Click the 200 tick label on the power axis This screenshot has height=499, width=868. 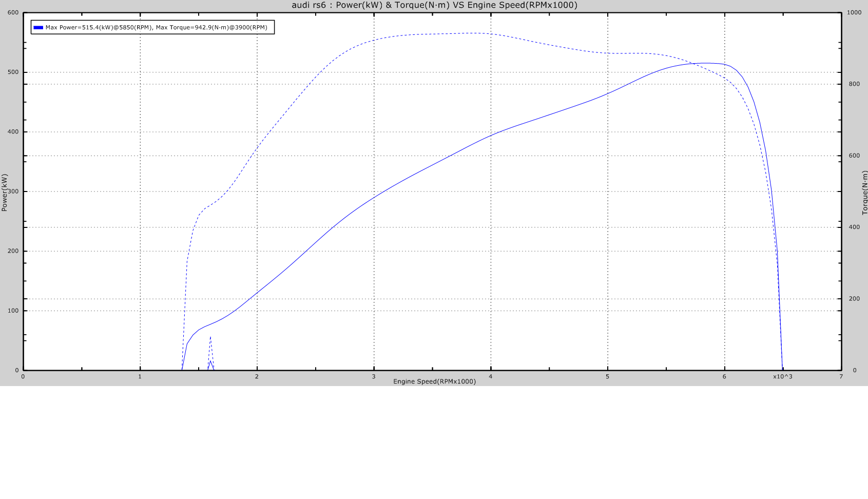[13, 251]
